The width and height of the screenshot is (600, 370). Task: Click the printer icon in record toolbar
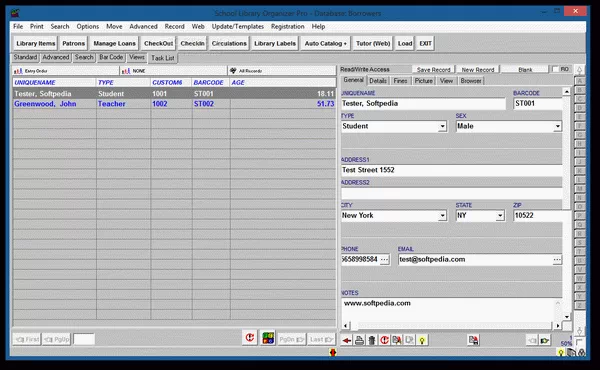coord(359,340)
